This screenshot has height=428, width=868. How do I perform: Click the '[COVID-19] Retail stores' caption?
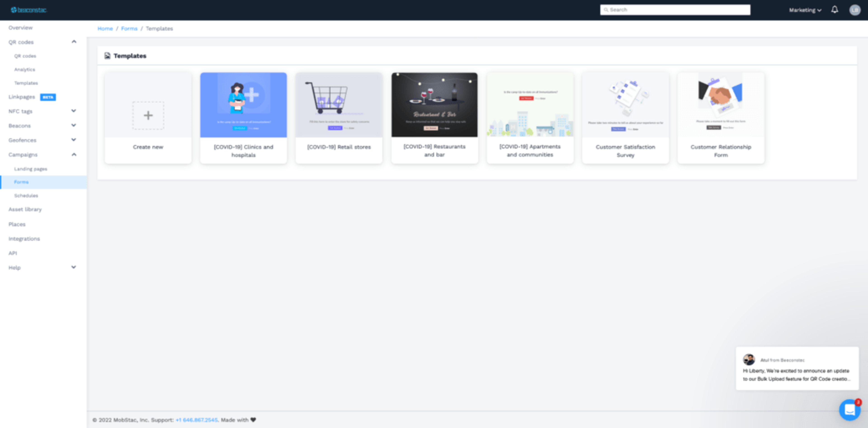pyautogui.click(x=339, y=147)
